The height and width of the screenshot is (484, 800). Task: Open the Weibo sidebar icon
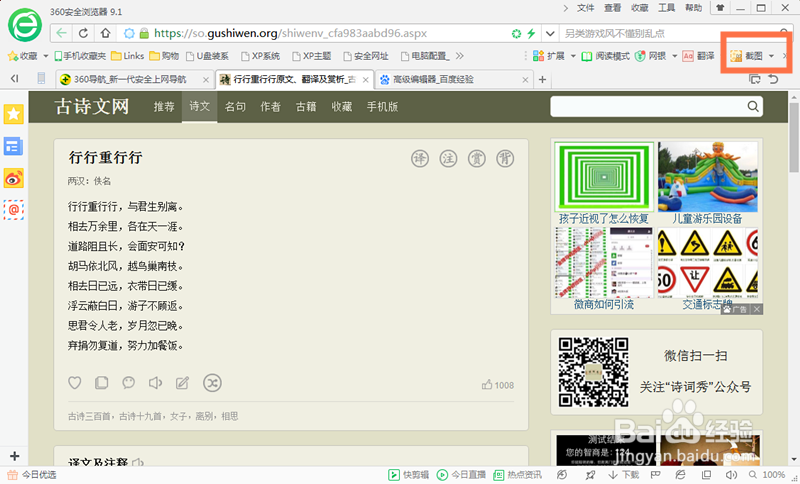tap(14, 179)
